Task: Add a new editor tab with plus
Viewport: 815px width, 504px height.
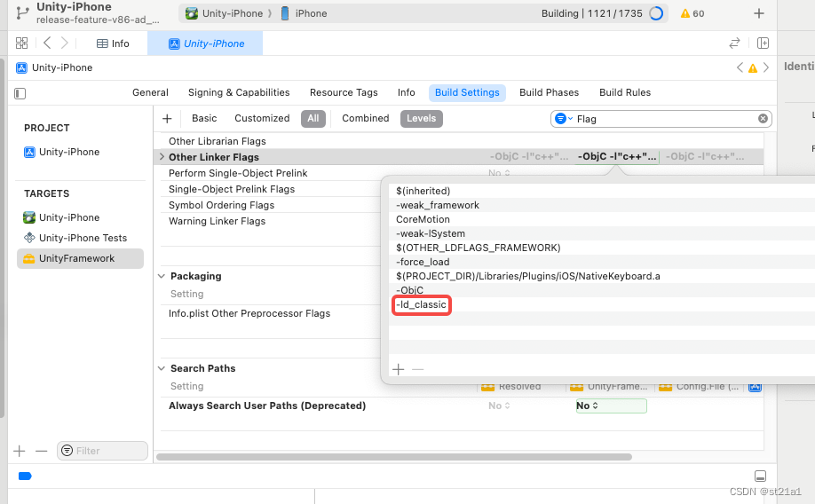Action: pyautogui.click(x=759, y=13)
